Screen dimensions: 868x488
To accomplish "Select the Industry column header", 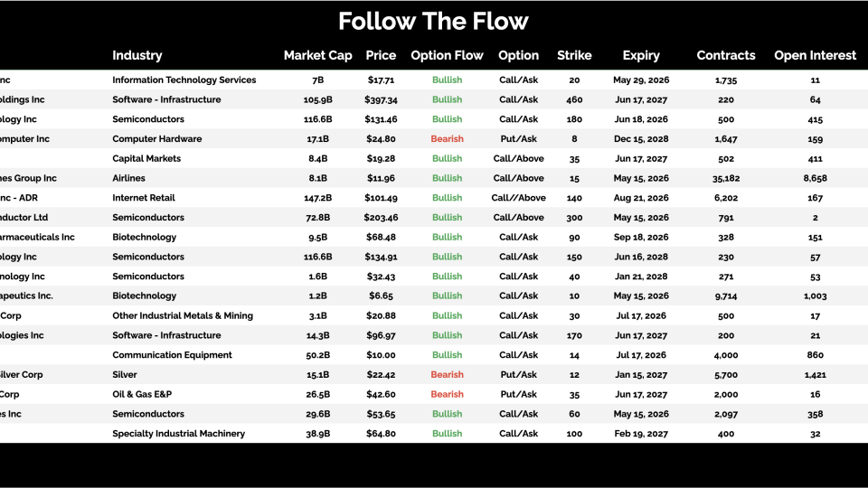I will click(x=137, y=55).
